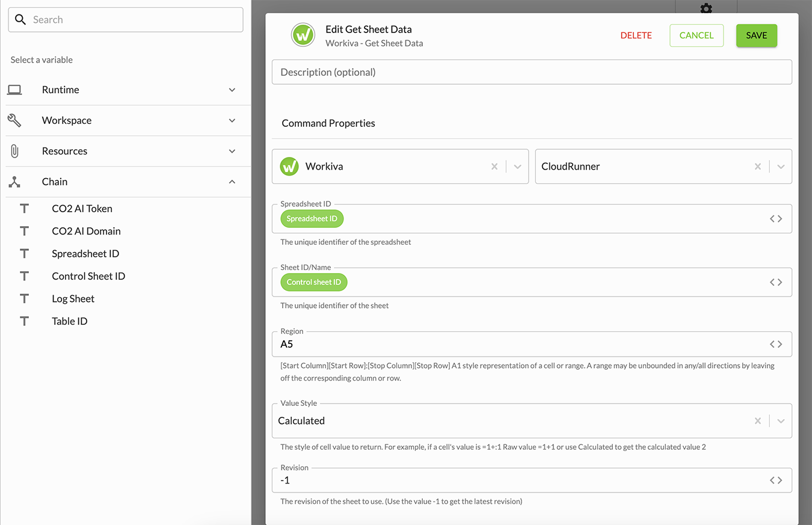Click the green Control sheet ID chip
Viewport: 812px width, 525px height.
coord(313,282)
